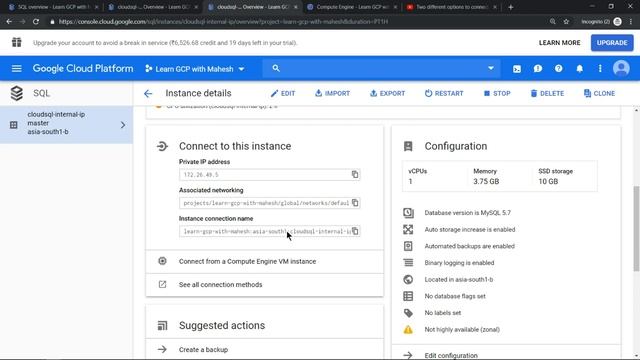This screenshot has height=360, width=640.
Task: Copy the Associated networking path
Action: coord(355,203)
